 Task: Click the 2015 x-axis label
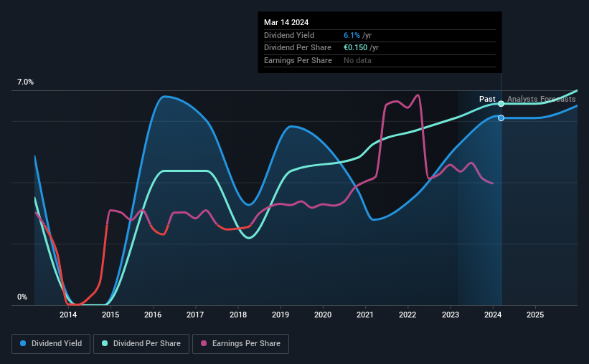110,315
